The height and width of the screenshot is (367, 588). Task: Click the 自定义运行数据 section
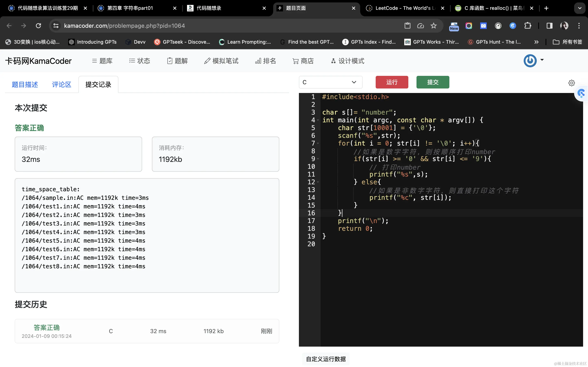click(326, 359)
